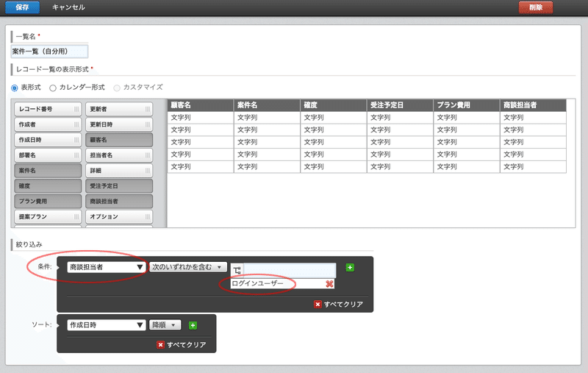
Task: Focus the user search input in condition
Action: (290, 270)
